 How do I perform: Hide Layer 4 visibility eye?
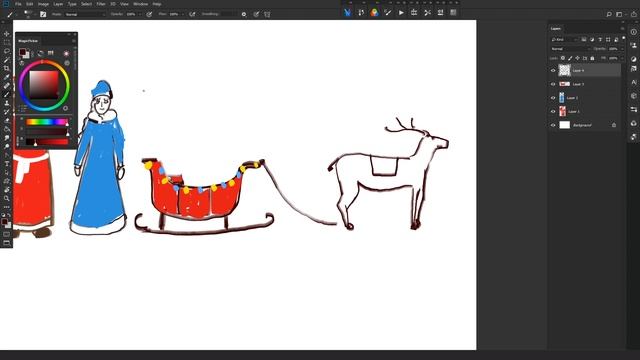click(x=553, y=70)
